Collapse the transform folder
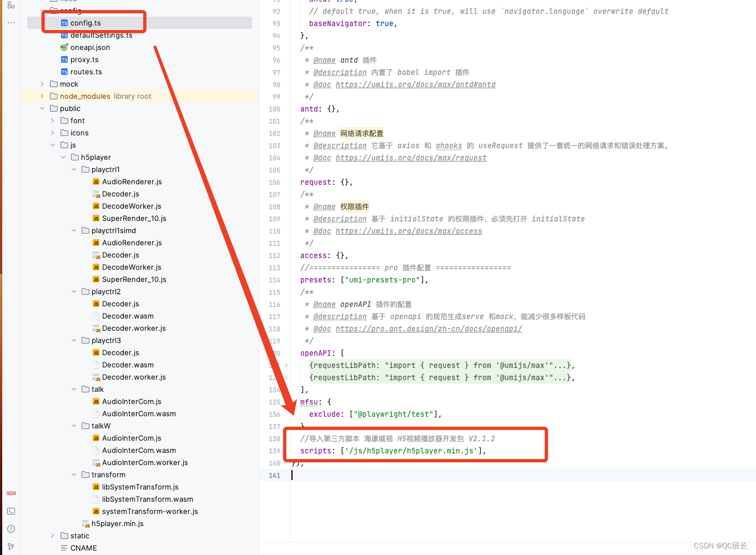 pos(73,475)
